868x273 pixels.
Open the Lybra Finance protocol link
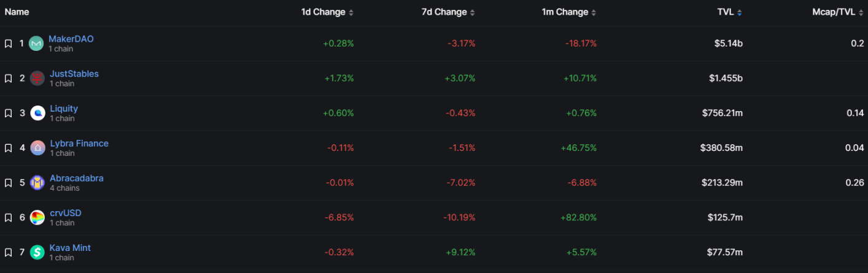79,144
